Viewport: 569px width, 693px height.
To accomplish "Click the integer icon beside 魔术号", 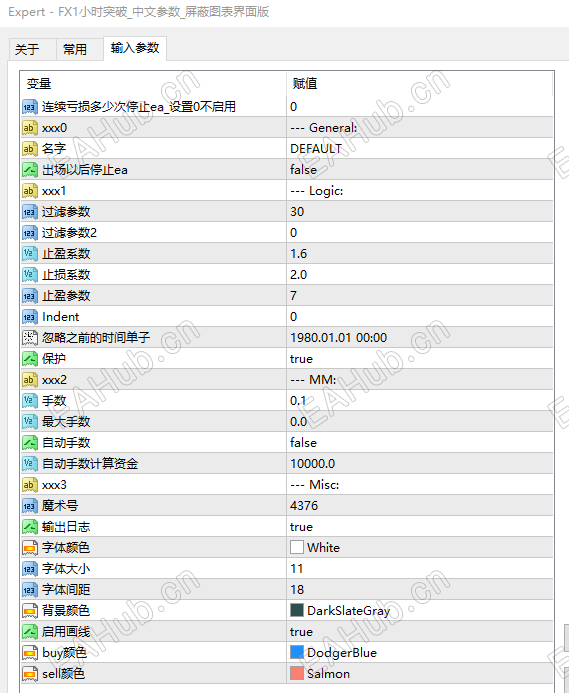I will [x=30, y=506].
